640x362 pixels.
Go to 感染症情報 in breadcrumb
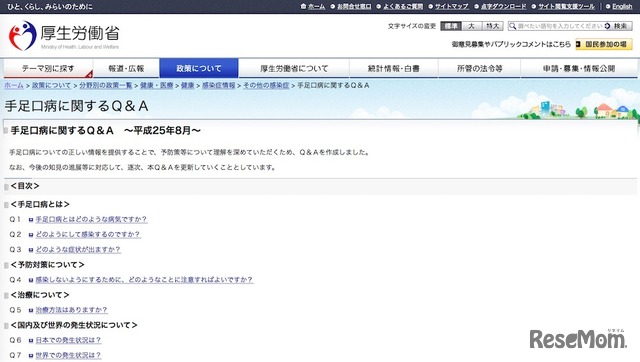(219, 85)
